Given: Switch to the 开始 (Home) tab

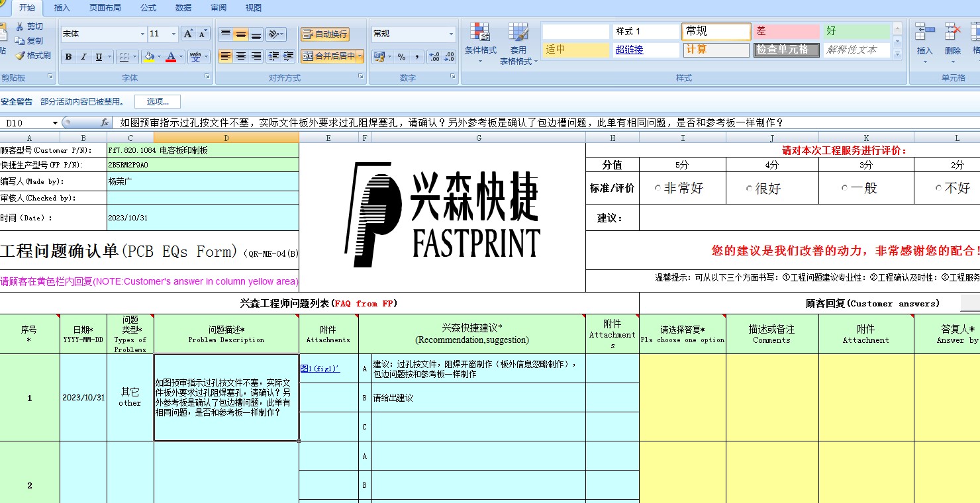Looking at the screenshot, I should [x=27, y=8].
